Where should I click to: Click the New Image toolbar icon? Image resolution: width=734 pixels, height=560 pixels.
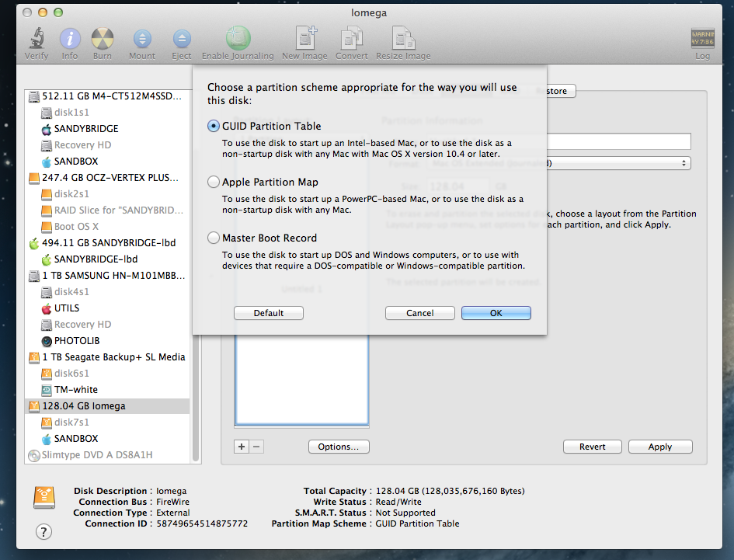(x=305, y=38)
